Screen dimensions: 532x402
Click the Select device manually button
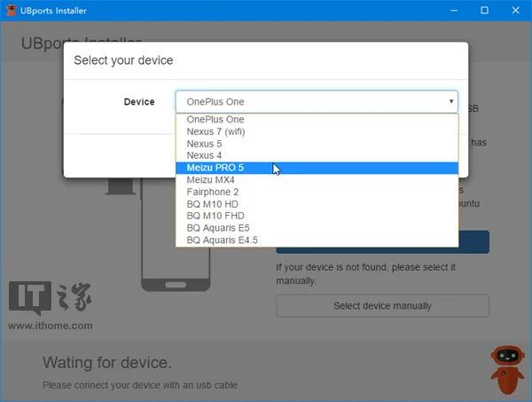coord(382,305)
